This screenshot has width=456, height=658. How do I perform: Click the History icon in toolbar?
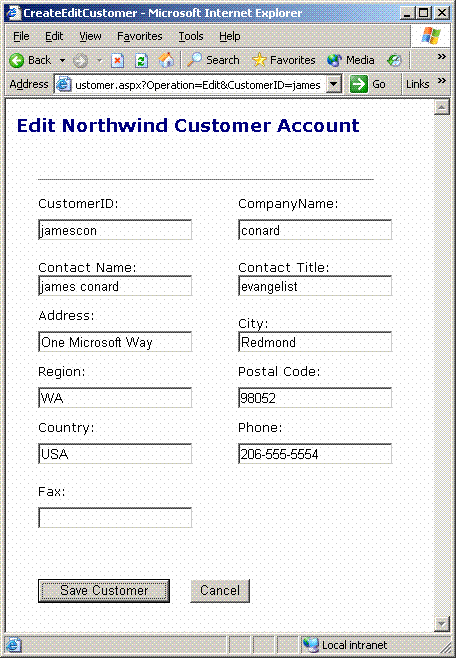point(394,60)
